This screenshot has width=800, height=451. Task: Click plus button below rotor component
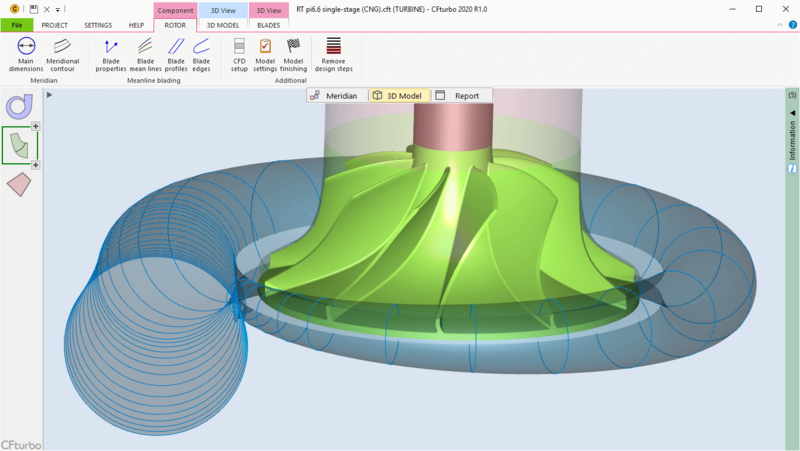coord(36,166)
